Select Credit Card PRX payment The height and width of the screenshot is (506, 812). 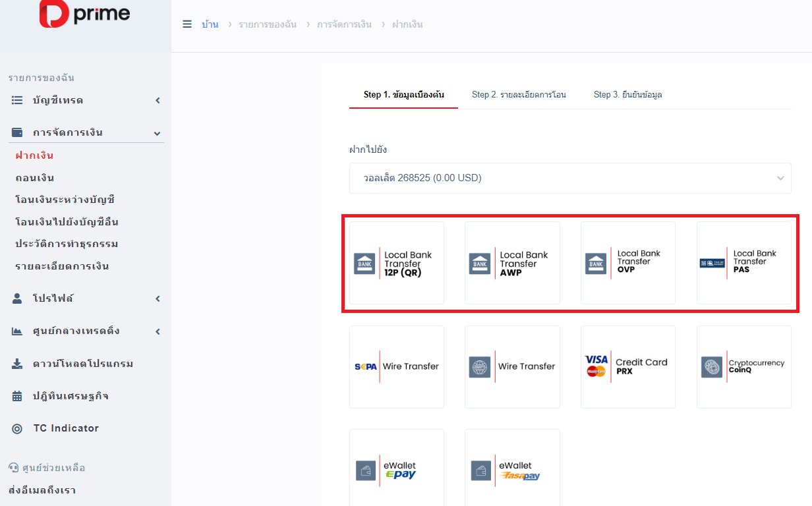pos(628,366)
